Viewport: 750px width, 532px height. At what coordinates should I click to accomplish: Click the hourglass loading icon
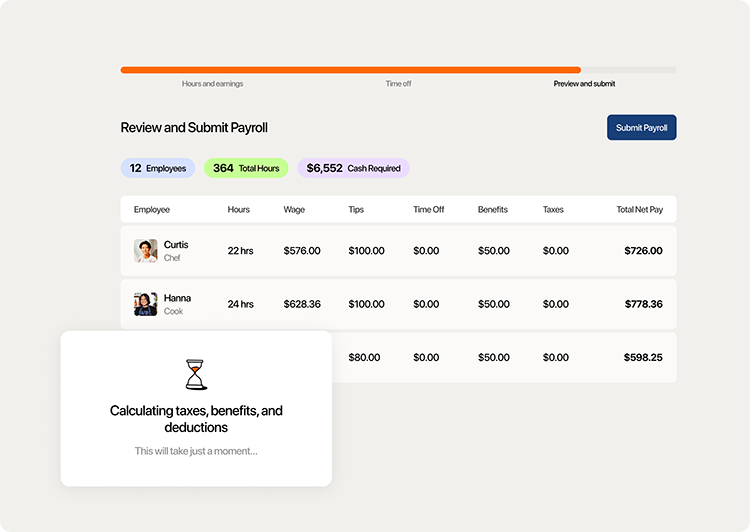196,374
